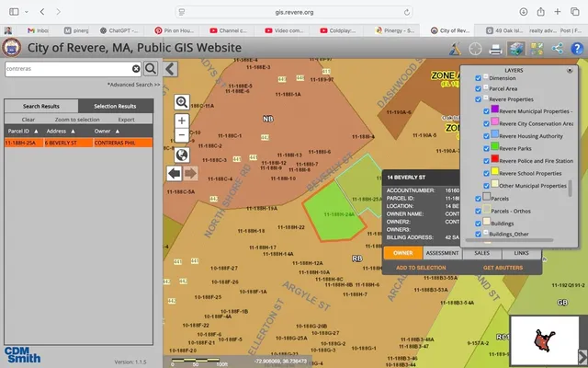The image size is (588, 368).
Task: Click the magnifier search button
Action: pyautogui.click(x=151, y=68)
